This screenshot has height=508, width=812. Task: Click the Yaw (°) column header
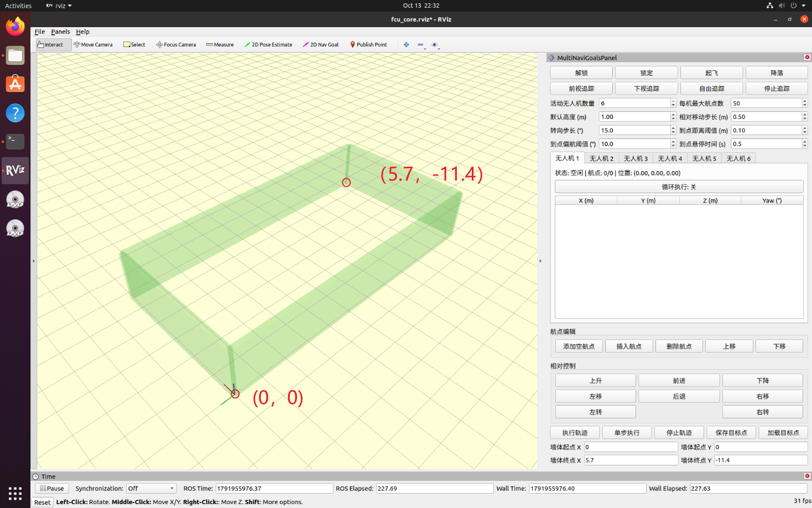(x=772, y=200)
